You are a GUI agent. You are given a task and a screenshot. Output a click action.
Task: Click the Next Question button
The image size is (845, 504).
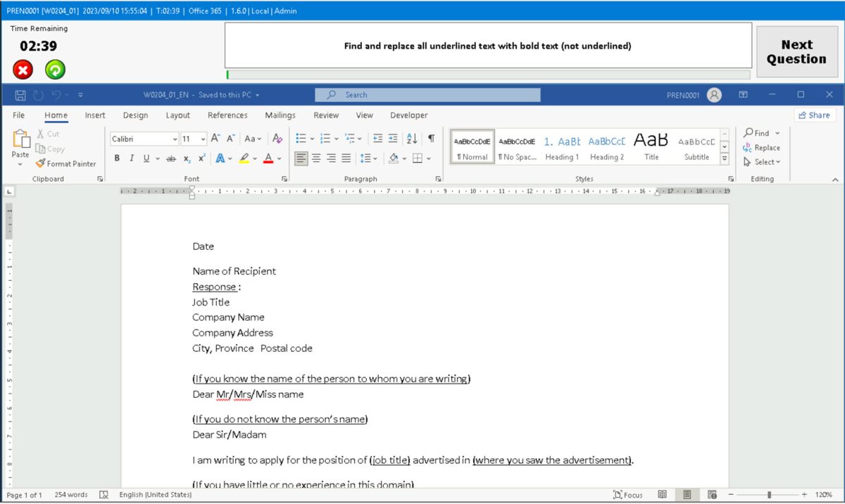tap(796, 52)
